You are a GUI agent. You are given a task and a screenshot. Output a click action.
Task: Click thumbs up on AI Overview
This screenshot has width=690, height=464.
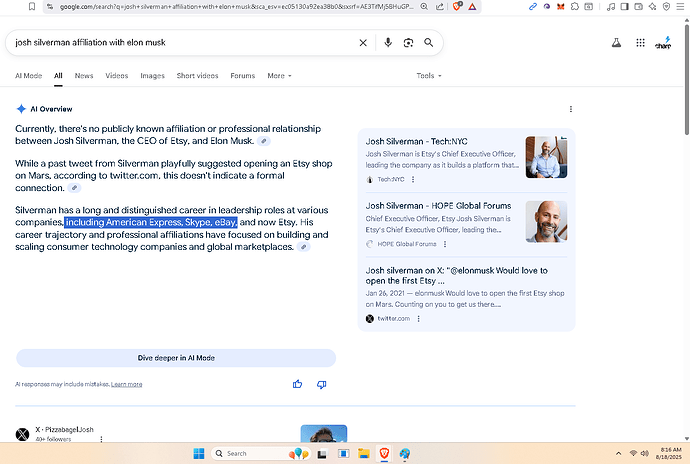coord(297,384)
